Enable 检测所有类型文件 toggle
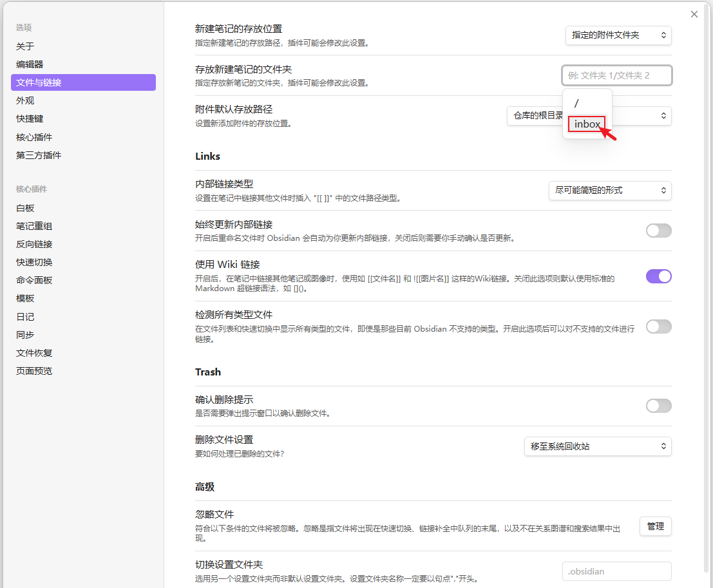713x588 pixels. pos(658,327)
